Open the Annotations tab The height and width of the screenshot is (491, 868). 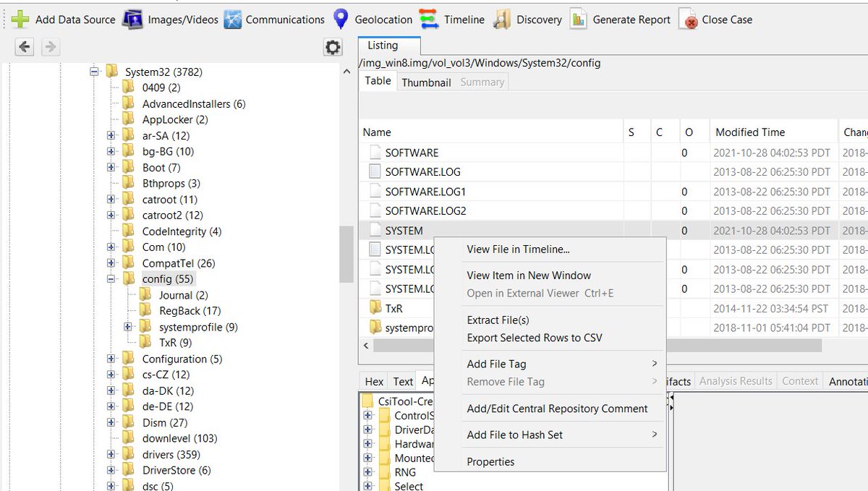[x=846, y=381]
